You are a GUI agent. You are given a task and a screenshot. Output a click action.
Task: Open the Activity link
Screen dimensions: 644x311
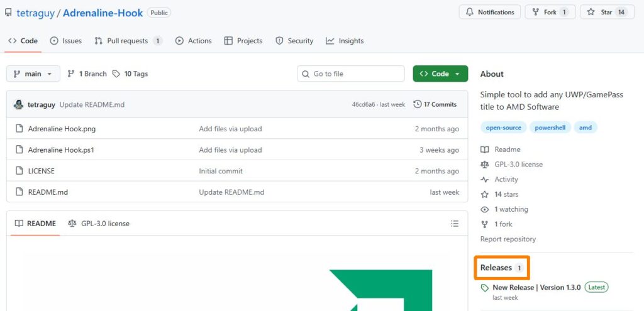point(499,180)
